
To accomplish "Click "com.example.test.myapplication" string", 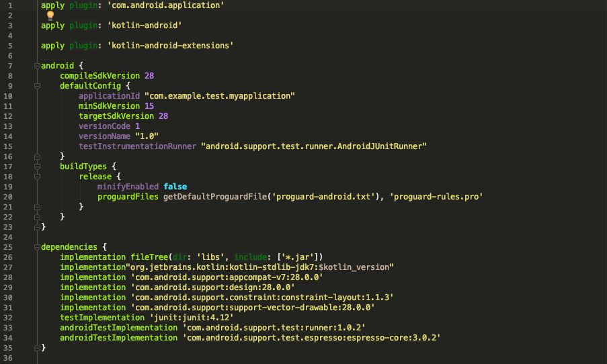I will pyautogui.click(x=220, y=96).
